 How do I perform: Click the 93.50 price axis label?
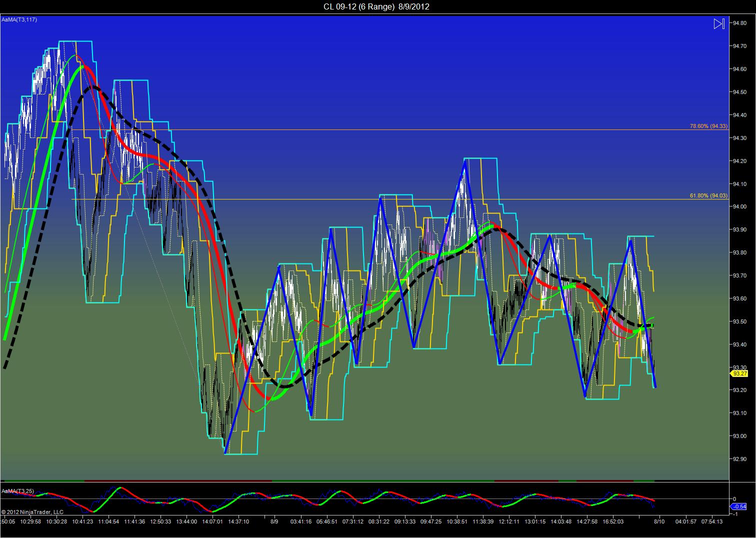[740, 321]
